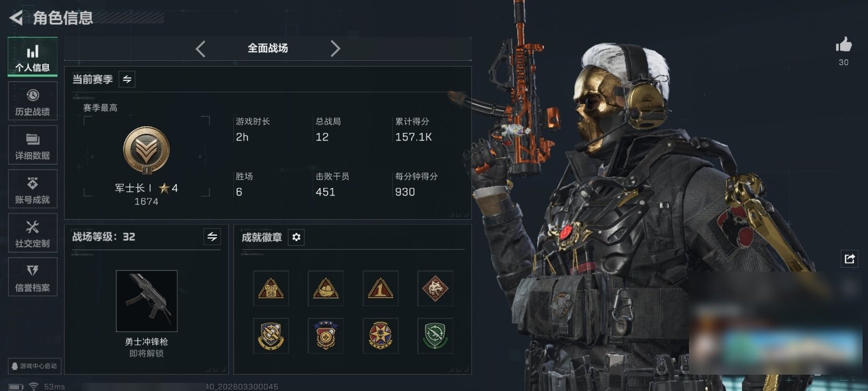Screen dimensions: 868x391
Task: Go to previous game mode with left chevron
Action: coord(200,49)
